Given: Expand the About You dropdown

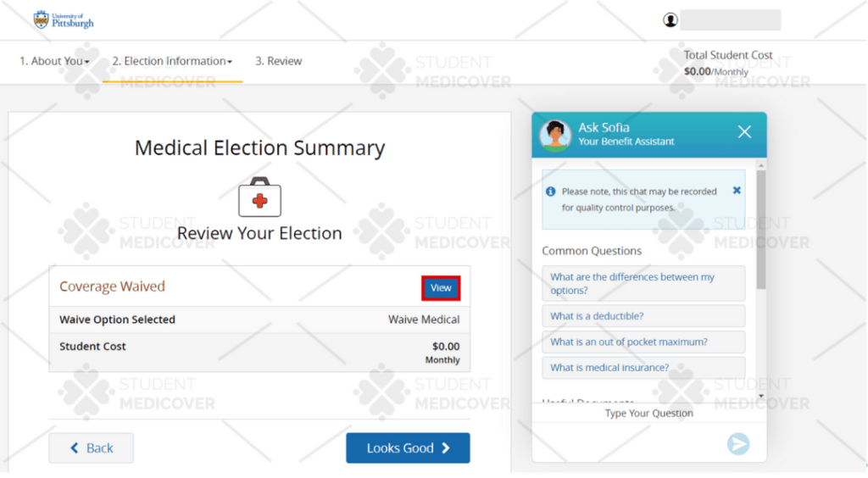Looking at the screenshot, I should pyautogui.click(x=54, y=61).
